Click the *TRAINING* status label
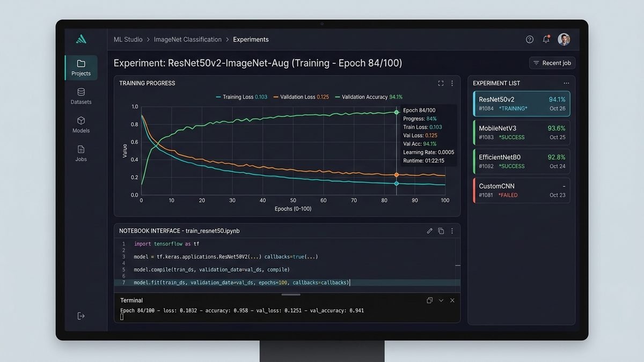Image resolution: width=644 pixels, height=362 pixels. coord(513,108)
